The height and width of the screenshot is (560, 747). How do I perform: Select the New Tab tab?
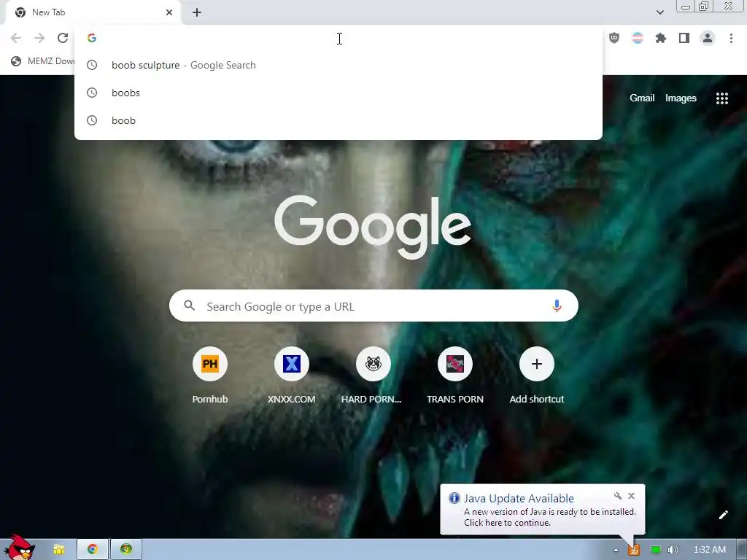pos(93,12)
